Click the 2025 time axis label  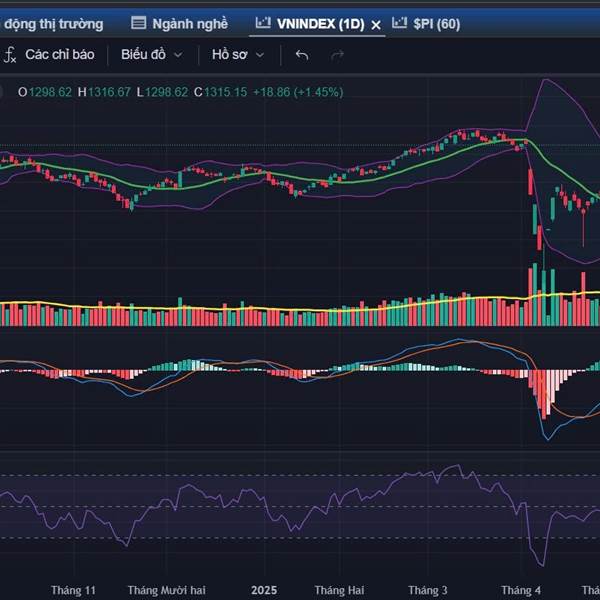pos(264,590)
